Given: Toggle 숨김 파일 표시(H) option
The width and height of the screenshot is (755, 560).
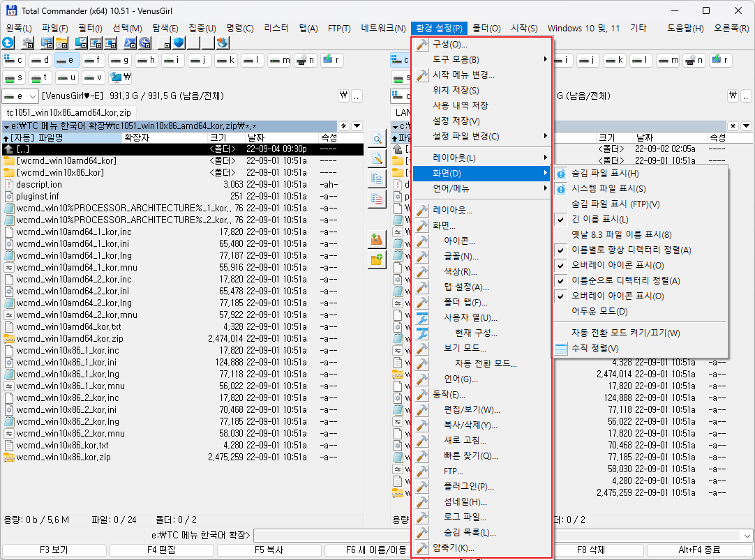Looking at the screenshot, I should 639,173.
